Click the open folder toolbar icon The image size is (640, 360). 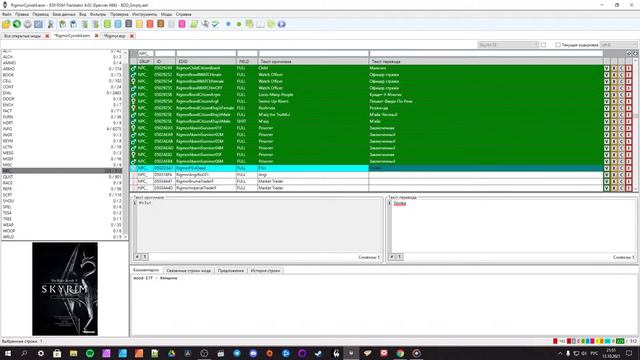[6, 24]
